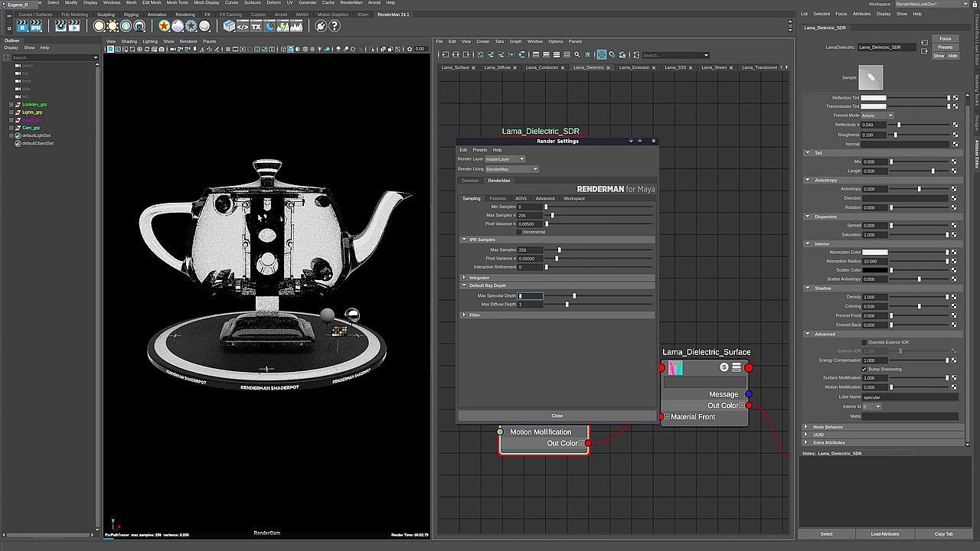The height and width of the screenshot is (551, 980).
Task: Open the Graph menu in node editor
Action: (x=515, y=41)
